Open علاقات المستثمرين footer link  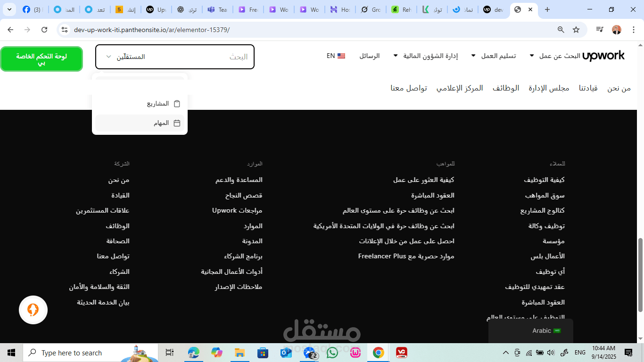pos(103,210)
